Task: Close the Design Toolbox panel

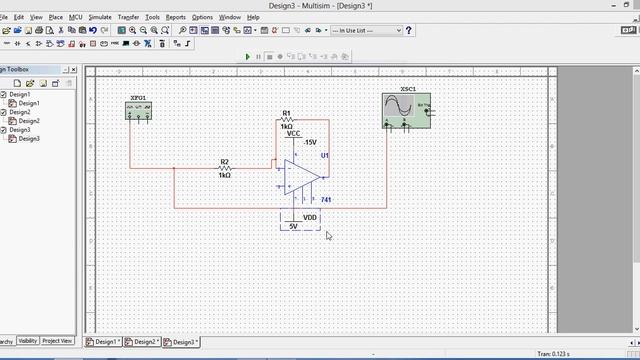Action: (x=74, y=70)
